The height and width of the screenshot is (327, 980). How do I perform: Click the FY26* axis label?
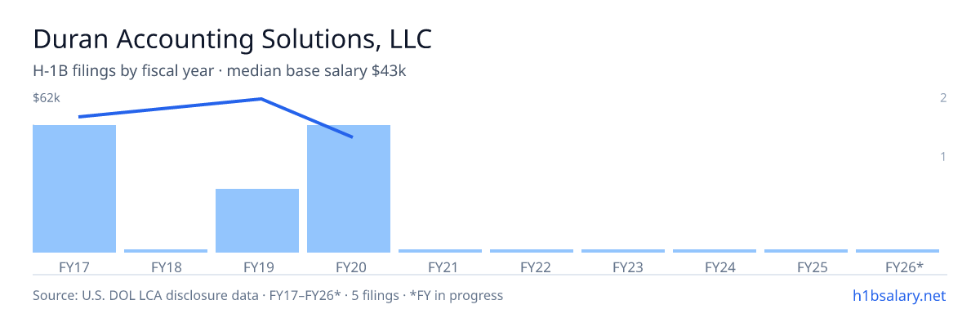point(904,267)
